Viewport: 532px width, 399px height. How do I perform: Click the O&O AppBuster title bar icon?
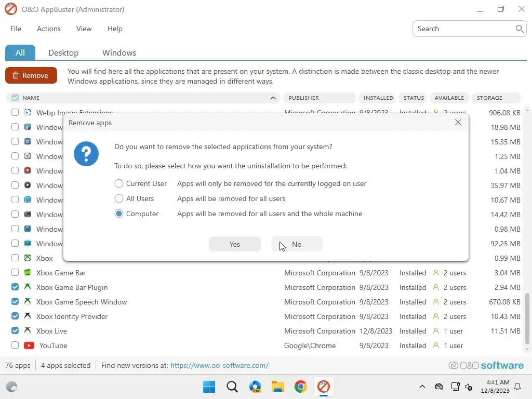[11, 9]
